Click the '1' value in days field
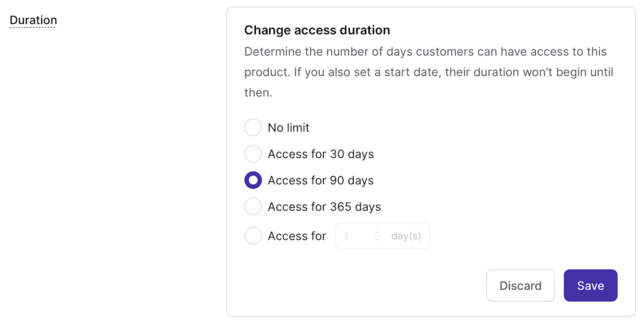This screenshot has height=325, width=644. pos(347,236)
